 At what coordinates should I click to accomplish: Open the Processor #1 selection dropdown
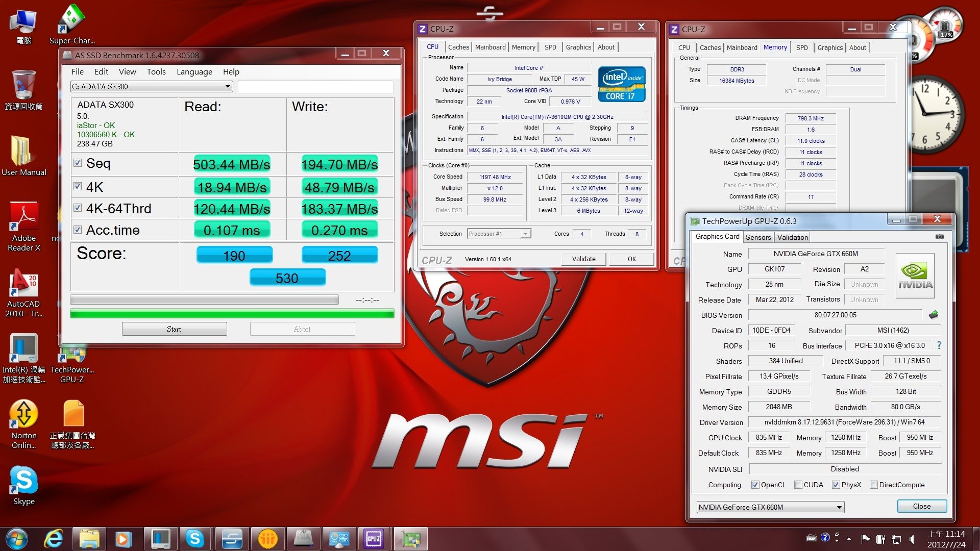tap(499, 234)
